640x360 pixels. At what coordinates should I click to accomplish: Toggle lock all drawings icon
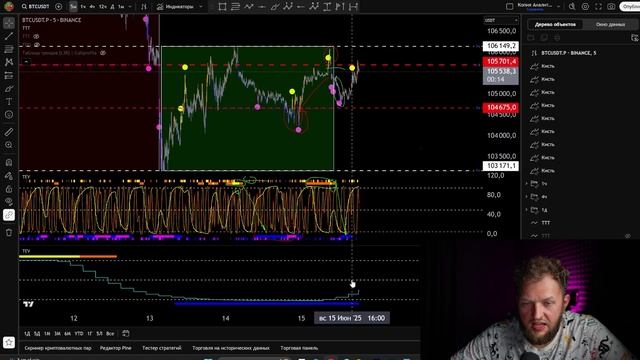9,189
